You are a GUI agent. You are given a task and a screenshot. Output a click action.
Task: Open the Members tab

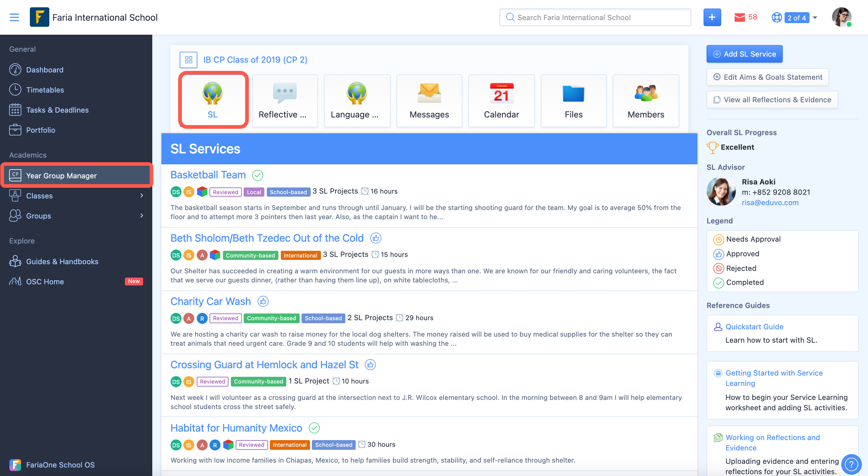click(x=646, y=100)
